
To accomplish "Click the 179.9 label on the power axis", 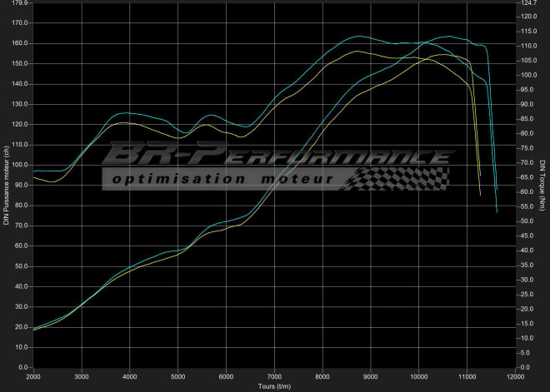I will 18,3.
